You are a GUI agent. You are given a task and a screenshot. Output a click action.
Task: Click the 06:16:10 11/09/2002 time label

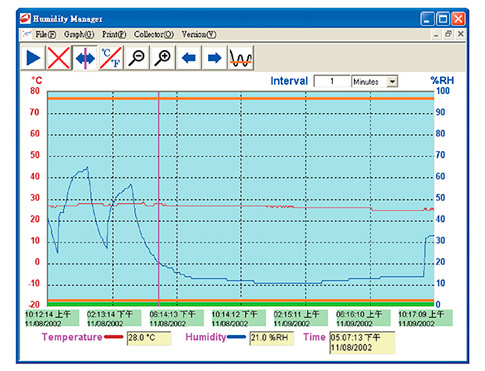click(363, 318)
